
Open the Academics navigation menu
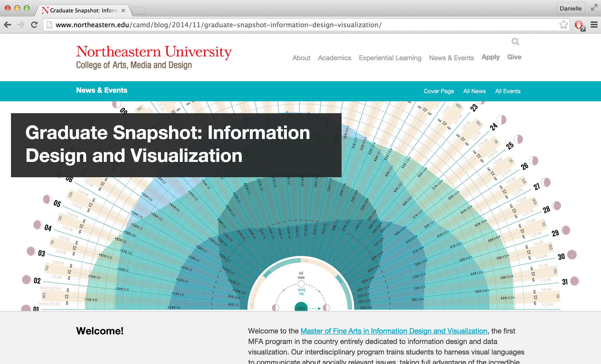pos(334,58)
